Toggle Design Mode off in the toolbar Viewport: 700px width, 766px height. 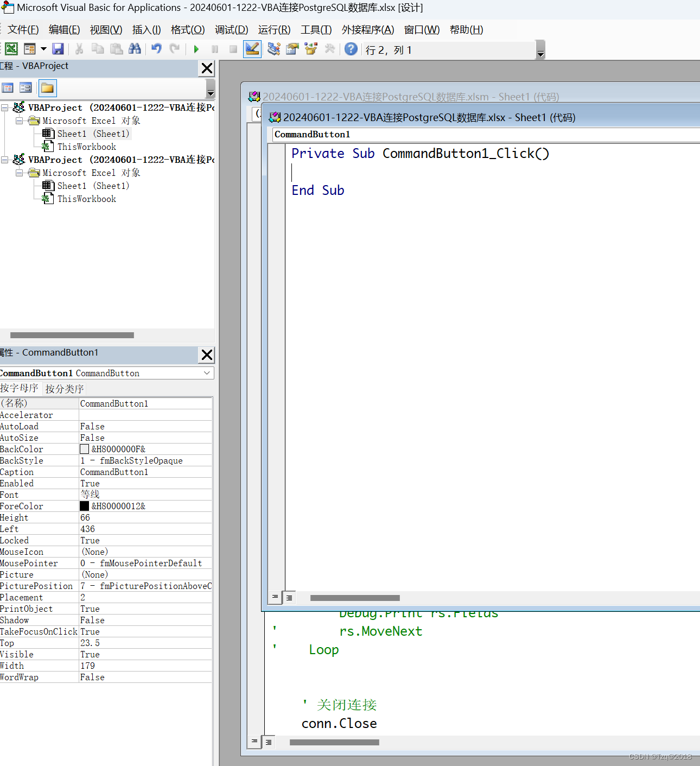tap(252, 49)
